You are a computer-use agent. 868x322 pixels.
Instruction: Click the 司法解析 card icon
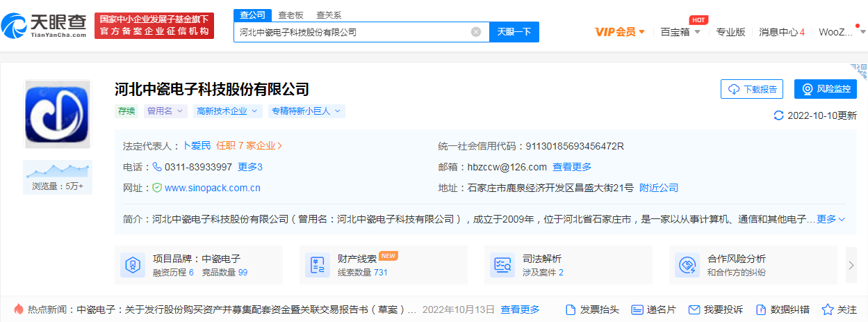tap(502, 265)
